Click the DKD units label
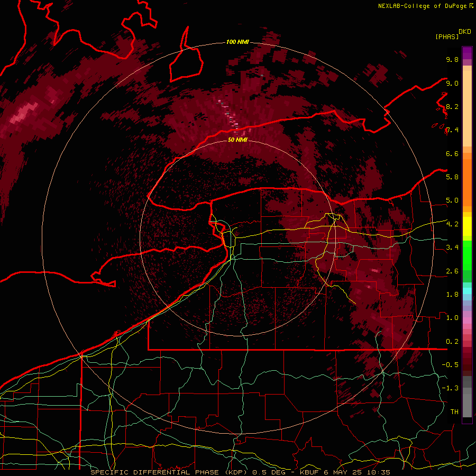Viewport: 476px width, 476px height. (x=465, y=32)
